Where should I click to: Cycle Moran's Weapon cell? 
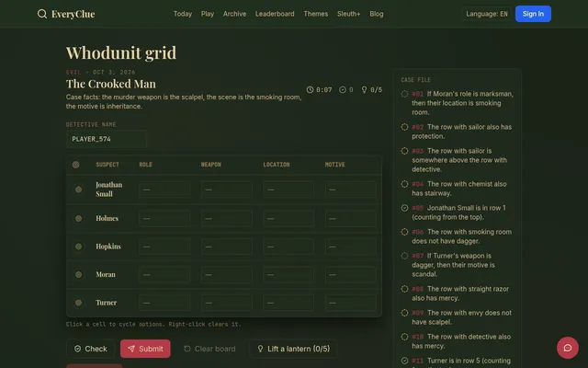227,275
